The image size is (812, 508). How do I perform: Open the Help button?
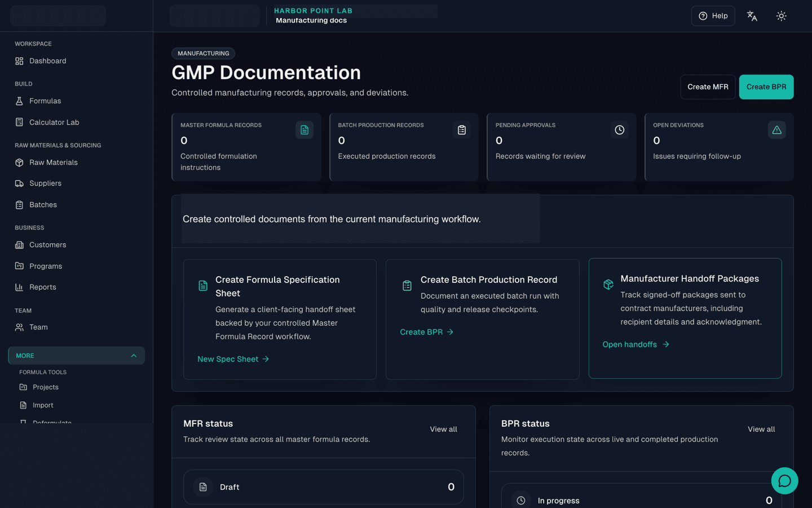coord(713,16)
